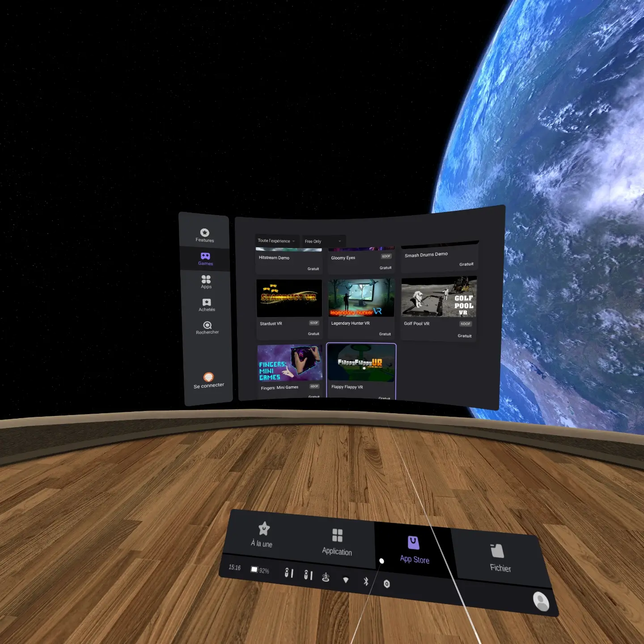The image size is (644, 644).
Task: Open the Fichier tab
Action: point(499,558)
